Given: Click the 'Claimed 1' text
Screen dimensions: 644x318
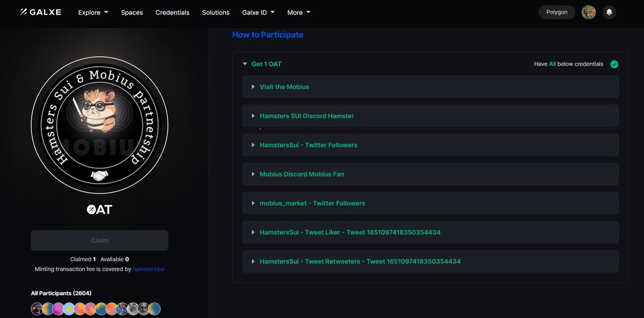Looking at the screenshot, I should (83, 259).
